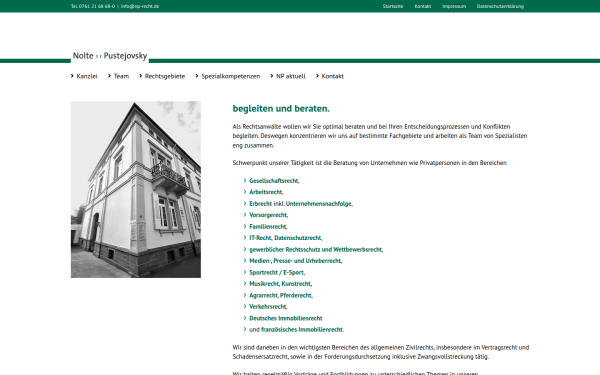Open the Sportrecht / E-Sport link
This screenshot has width=600, height=375.
click(277, 272)
